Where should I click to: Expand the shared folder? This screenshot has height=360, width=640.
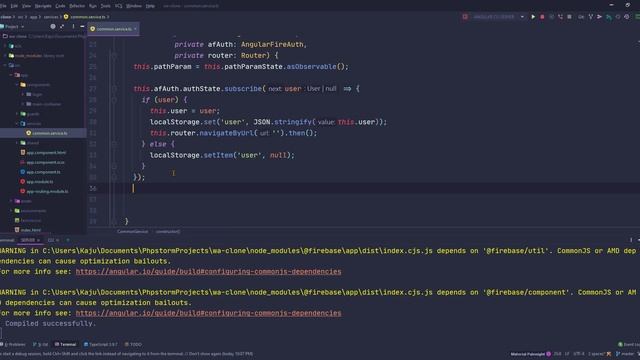click(x=17, y=143)
